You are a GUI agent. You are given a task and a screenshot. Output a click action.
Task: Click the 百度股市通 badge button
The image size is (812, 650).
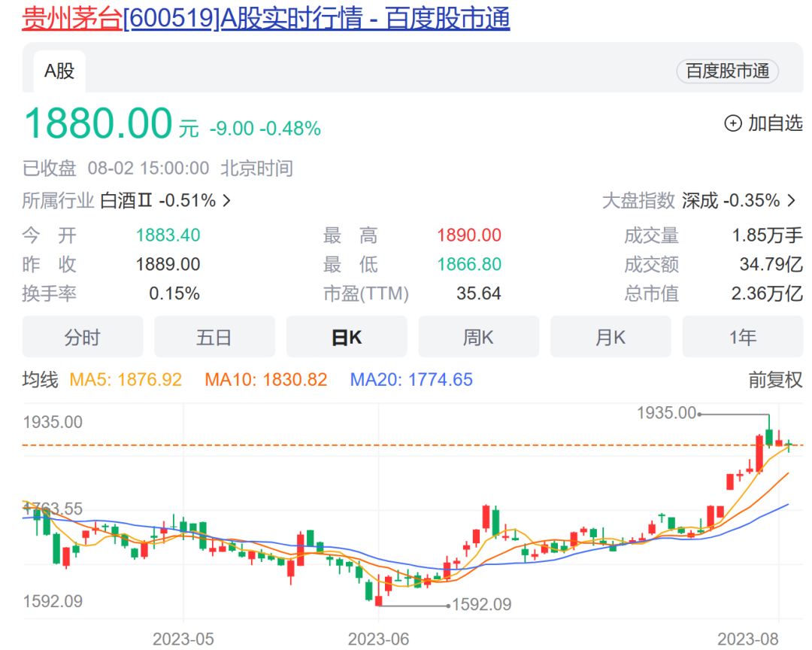[x=727, y=71]
